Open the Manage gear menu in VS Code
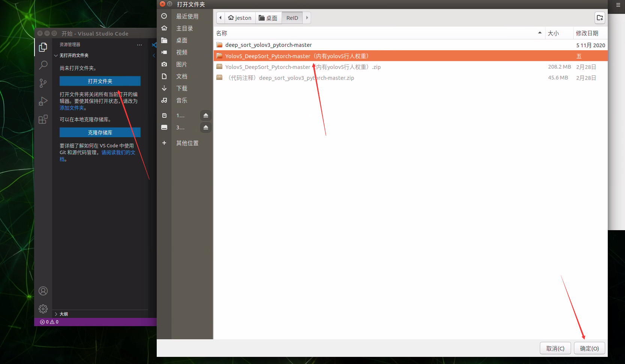Viewport: 625px width, 364px height. [43, 309]
